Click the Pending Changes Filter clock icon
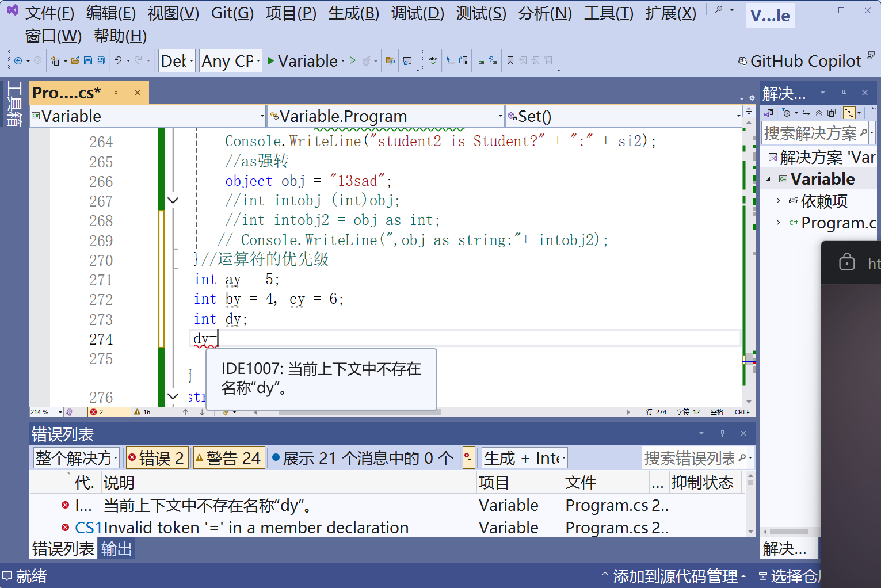Viewport: 881px width, 588px height. 787,113
